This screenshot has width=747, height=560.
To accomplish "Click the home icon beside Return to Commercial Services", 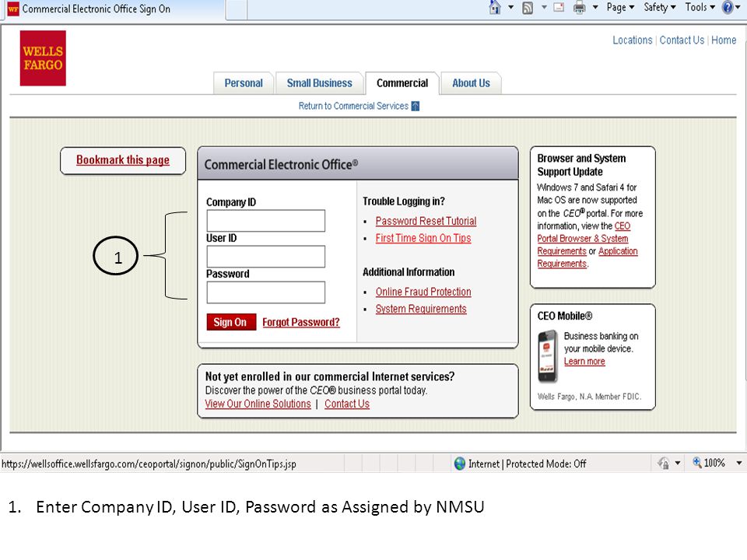I will (x=416, y=106).
